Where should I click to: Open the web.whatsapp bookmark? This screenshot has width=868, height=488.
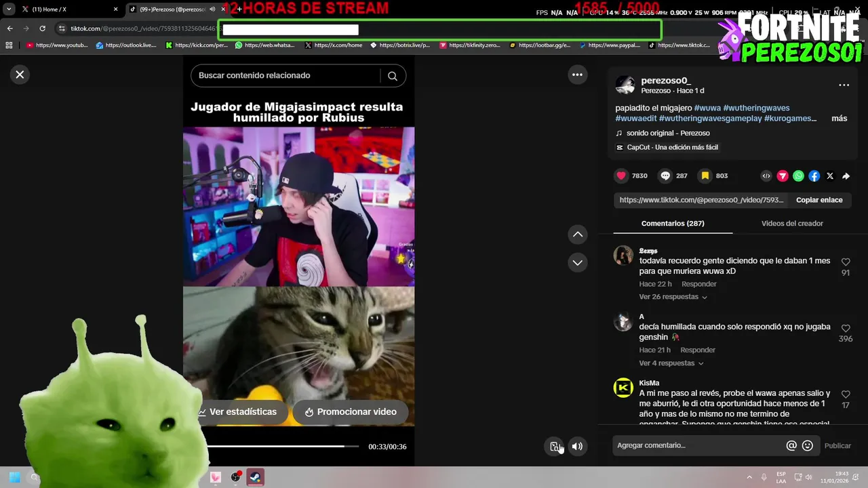tap(265, 45)
